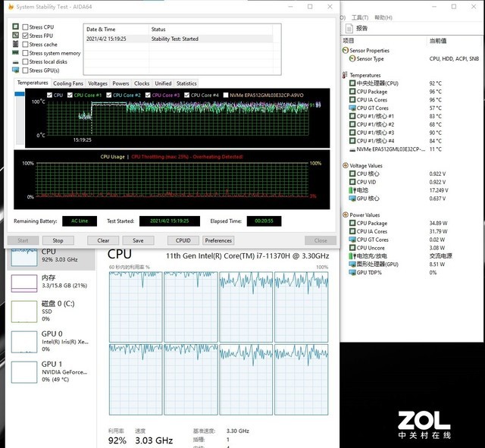Click the 报告 report page icon
485x448 pixels.
349,29
